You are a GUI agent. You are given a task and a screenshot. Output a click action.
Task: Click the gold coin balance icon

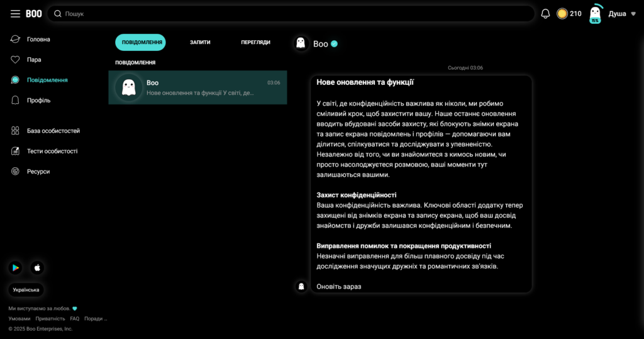[562, 14]
